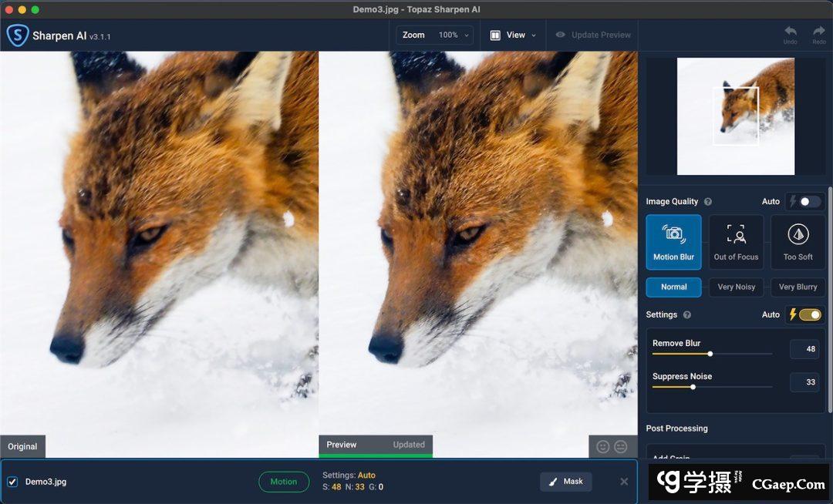The image size is (833, 504).
Task: Toggle the Image Quality Auto switch
Action: 809,202
